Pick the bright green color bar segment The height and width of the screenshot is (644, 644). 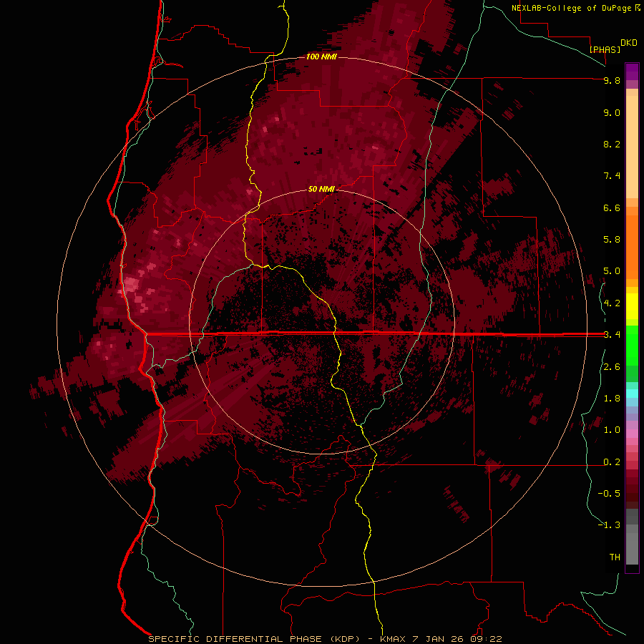coord(632,345)
